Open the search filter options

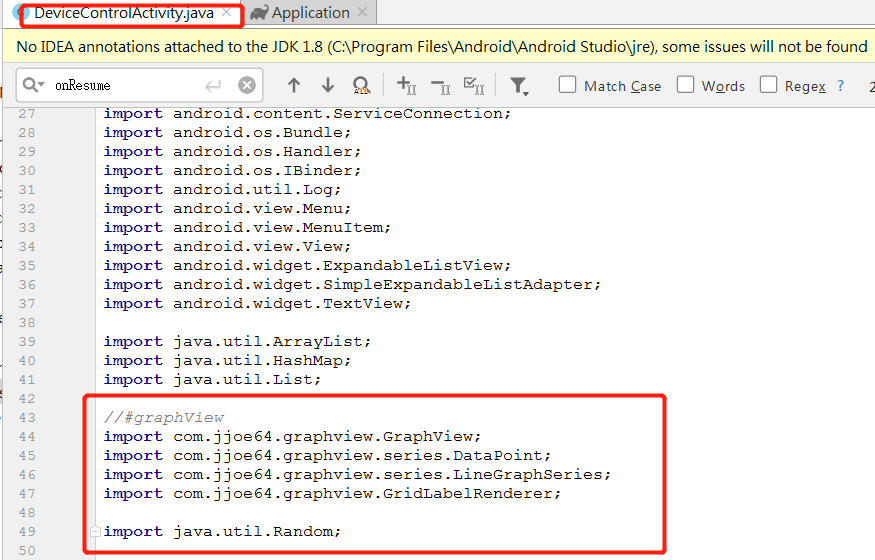pyautogui.click(x=519, y=86)
